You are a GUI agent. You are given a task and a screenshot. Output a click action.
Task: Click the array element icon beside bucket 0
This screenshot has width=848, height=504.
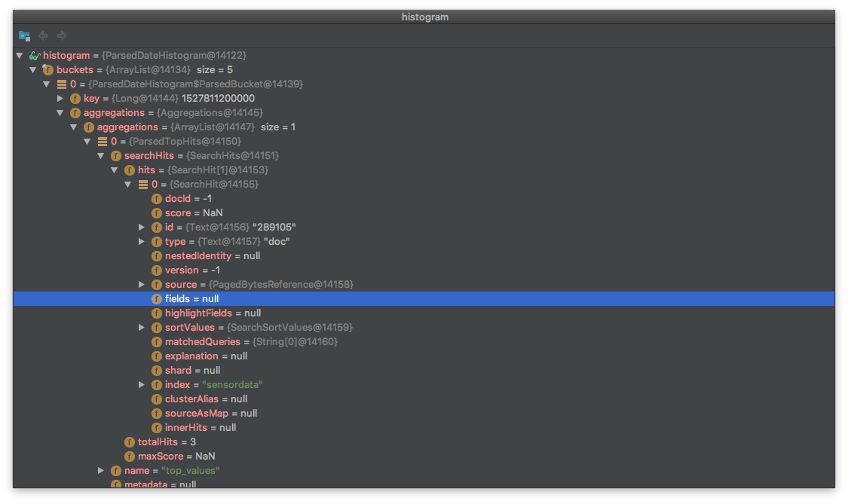61,84
